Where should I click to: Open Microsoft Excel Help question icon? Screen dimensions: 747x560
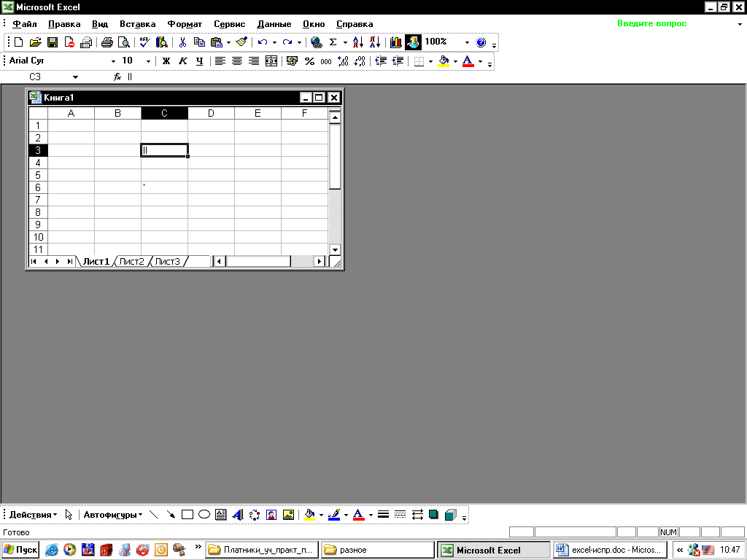481,42
